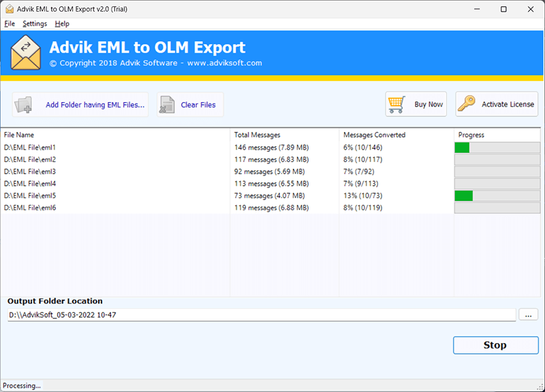Click cell 119 messages (6.88 MB)
The height and width of the screenshot is (392, 545).
[x=271, y=208]
